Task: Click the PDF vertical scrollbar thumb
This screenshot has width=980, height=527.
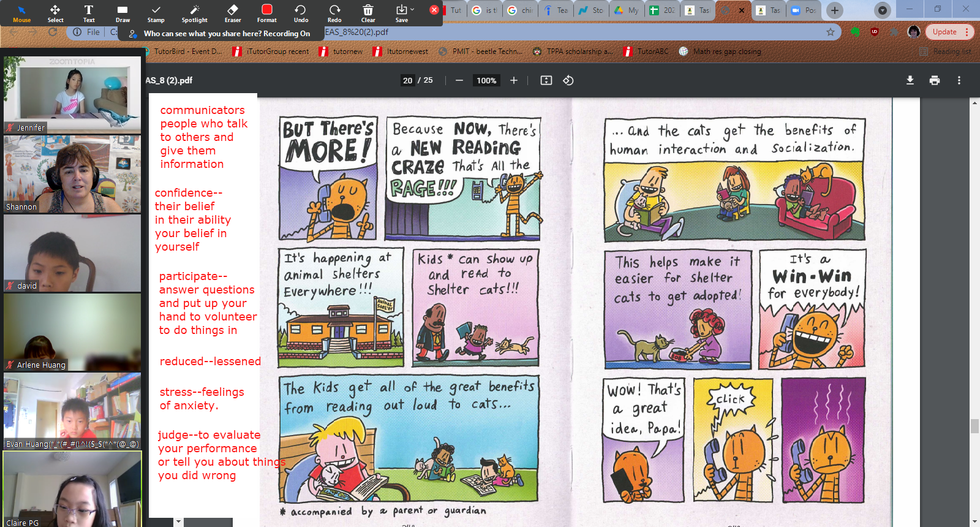Action: coord(974,426)
